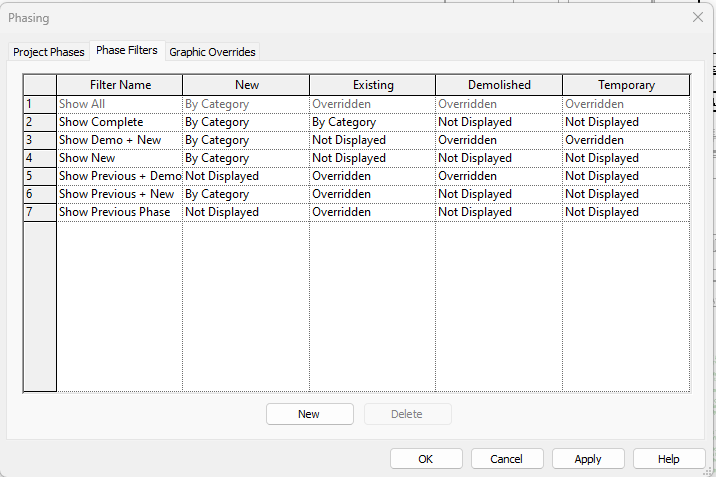Select row header number 5
Image resolution: width=716 pixels, height=477 pixels.
point(40,176)
